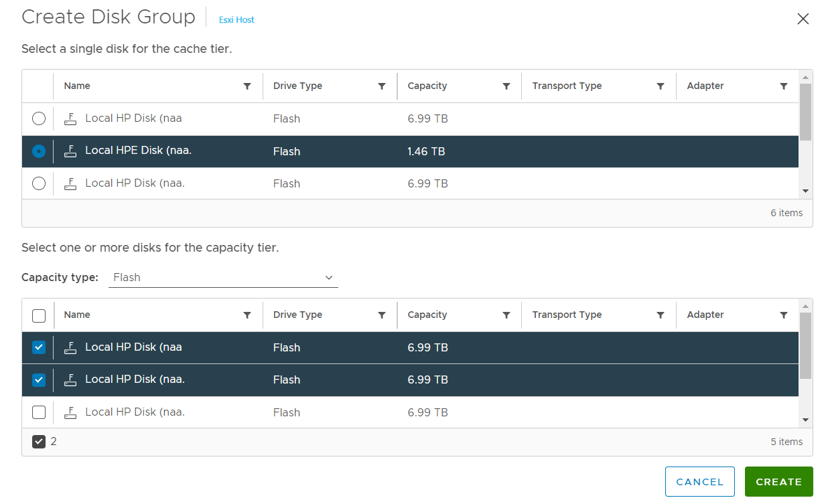Select the first Local HP Disk as cache
Image resolution: width=826 pixels, height=504 pixels.
click(39, 118)
